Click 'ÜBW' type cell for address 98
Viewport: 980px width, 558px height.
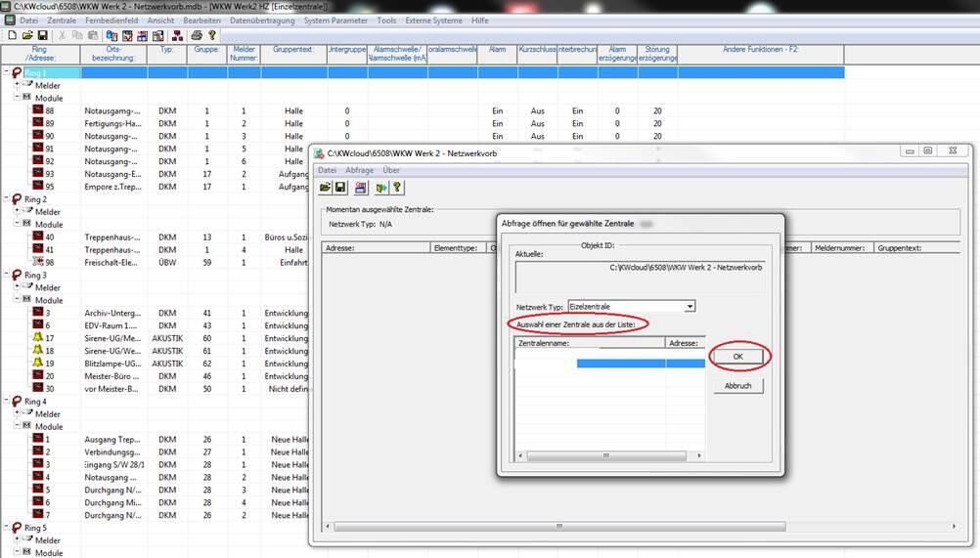coord(167,262)
